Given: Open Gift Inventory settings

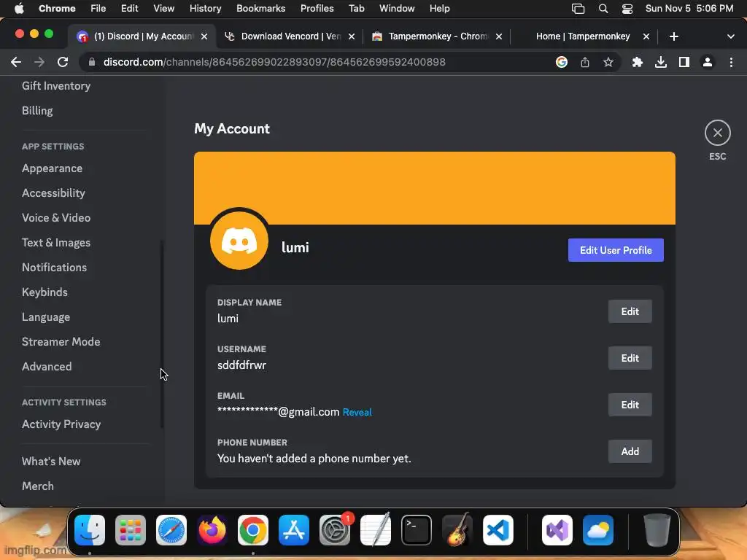Looking at the screenshot, I should [56, 86].
